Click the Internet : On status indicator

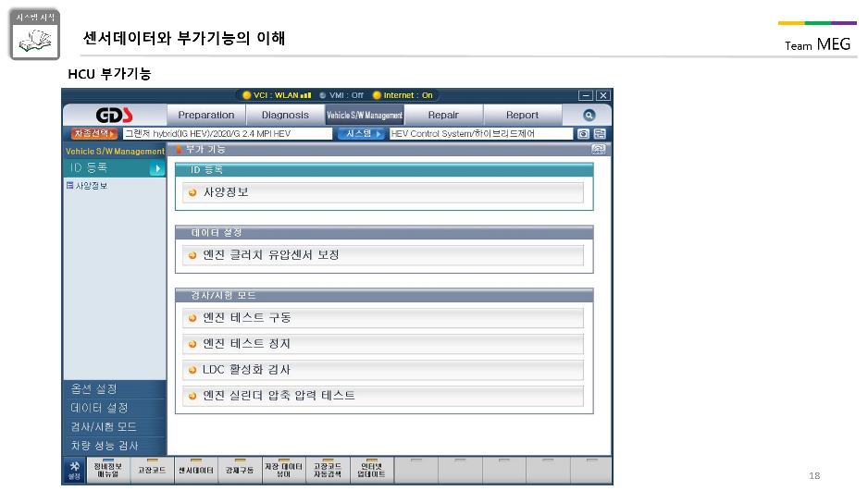(403, 95)
